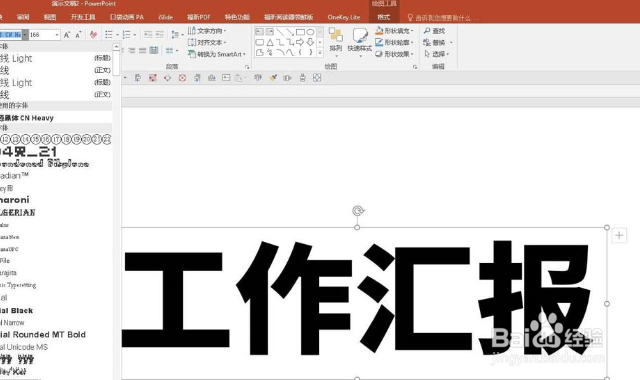Click the red dotted-square toolbar icon

pos(153,78)
